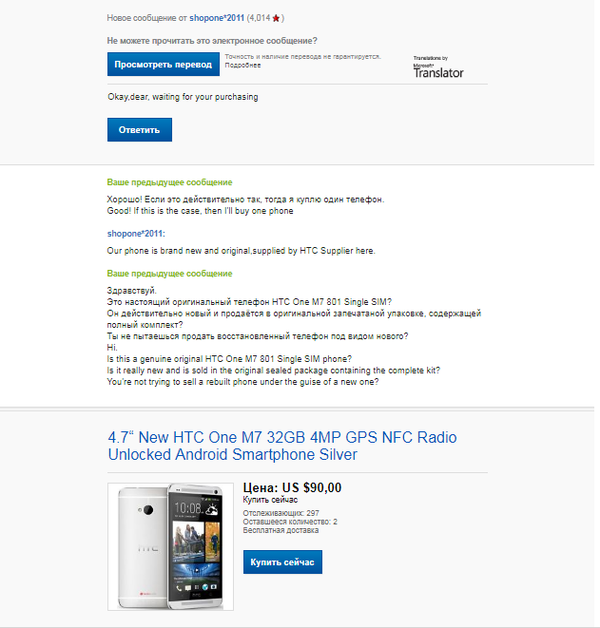Click the red feedback star icon
Screen dimensions: 600x628
click(x=276, y=17)
